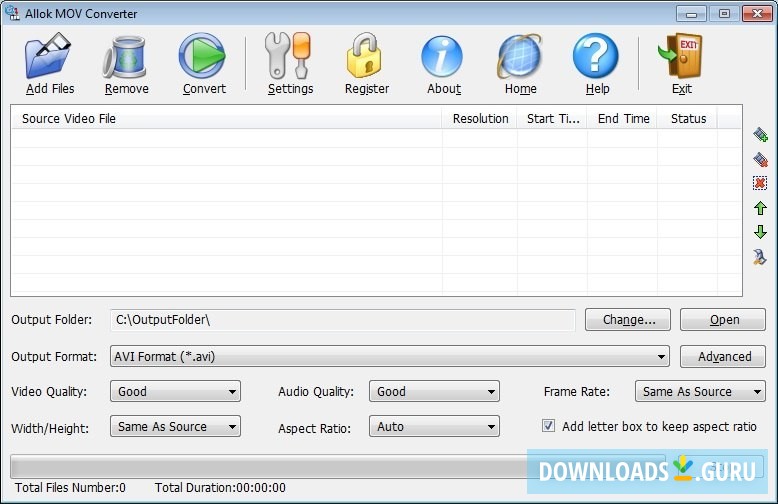778x504 pixels.
Task: Click the side properties tool icon
Action: pyautogui.click(x=760, y=257)
